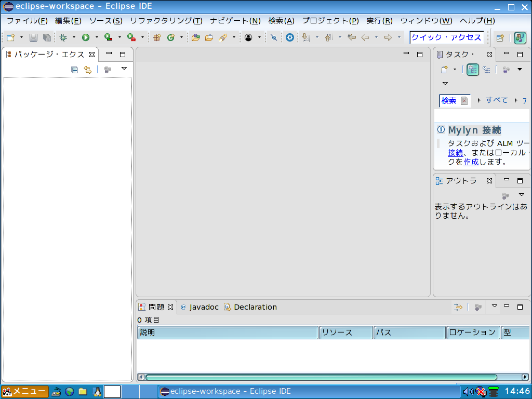Click the 作成 link in Mylyn panel

tap(471, 162)
